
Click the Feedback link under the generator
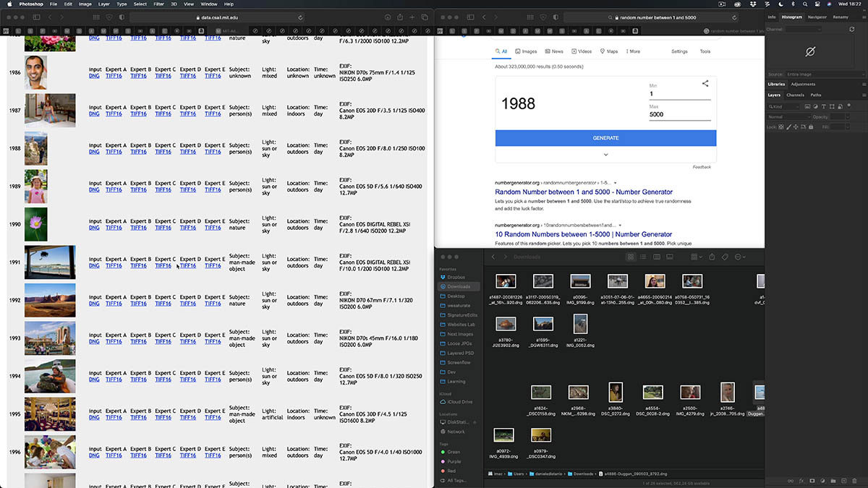point(702,167)
